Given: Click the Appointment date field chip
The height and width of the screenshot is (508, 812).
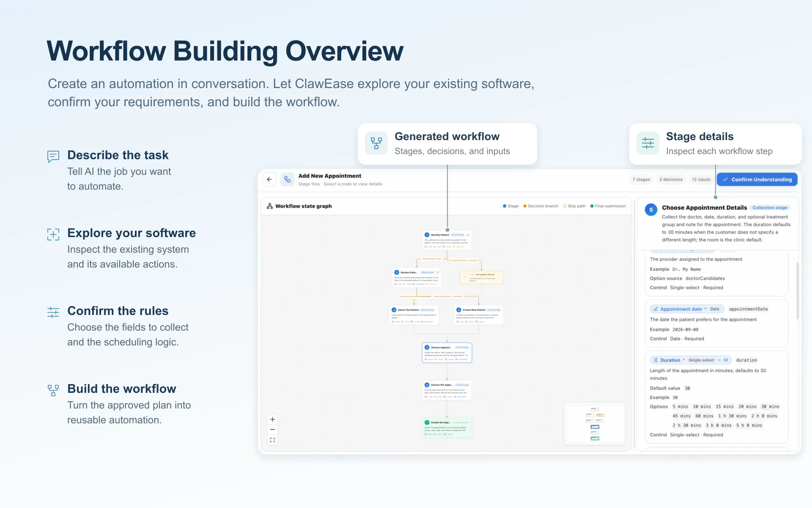Looking at the screenshot, I should [687, 309].
